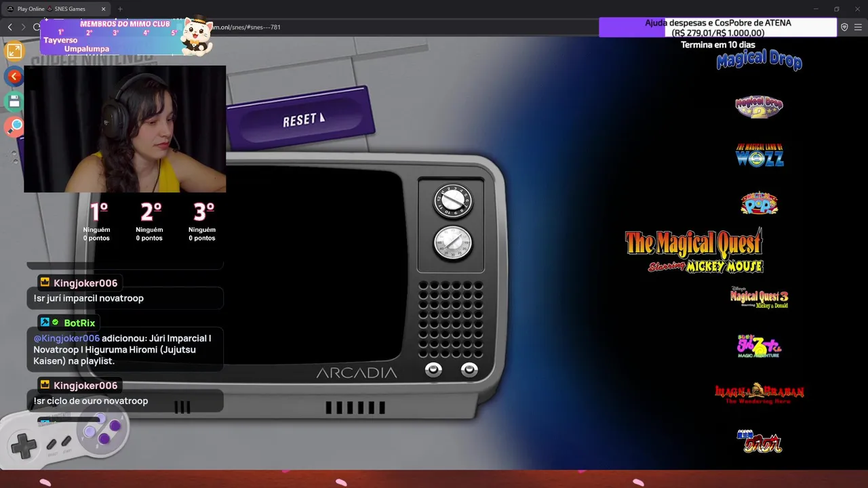
Task: Click the SNES controller icon
Action: 66,439
